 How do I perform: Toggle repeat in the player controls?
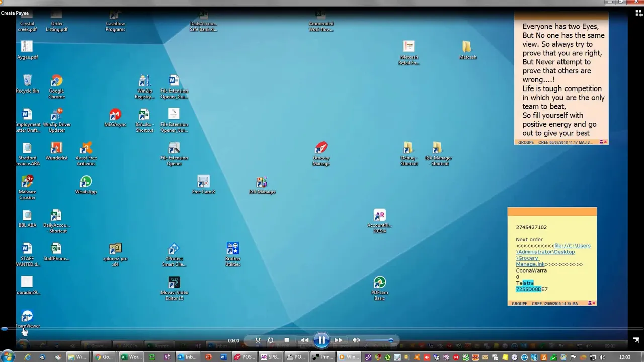coord(271,340)
